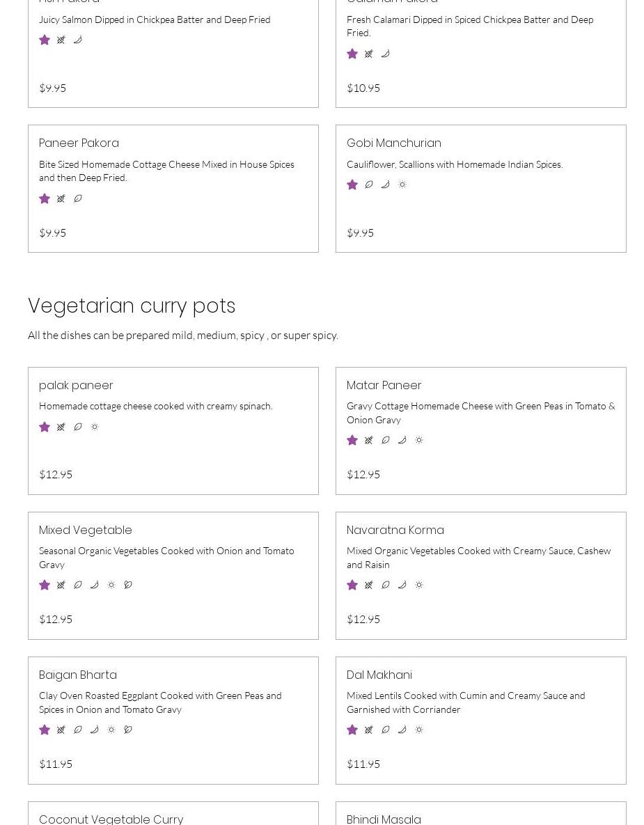Open the Navaratna Korma item title
Viewport: 644px width, 825px height.
pos(395,530)
